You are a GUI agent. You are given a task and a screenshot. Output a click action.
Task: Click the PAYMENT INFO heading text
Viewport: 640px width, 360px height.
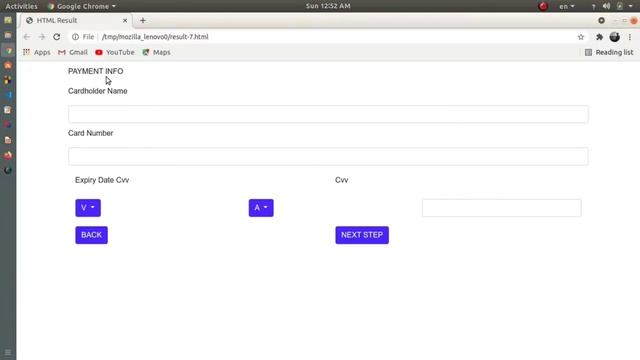96,71
